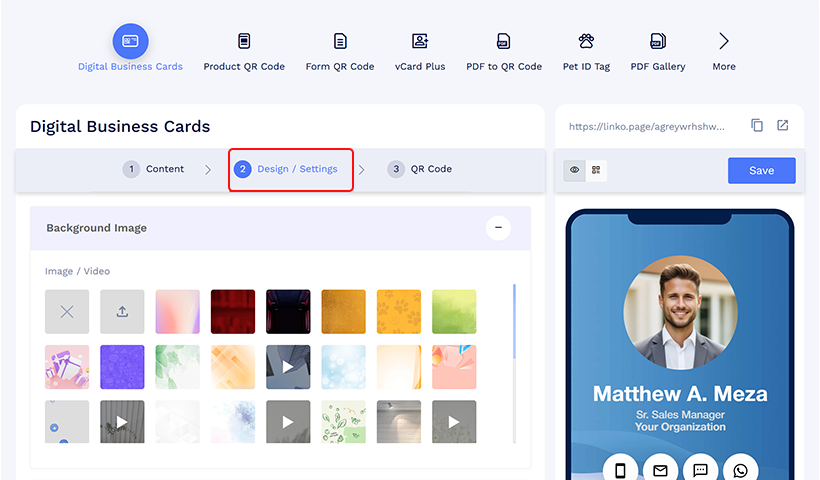
Task: Pick the light blue bokeh background
Action: [x=344, y=367]
